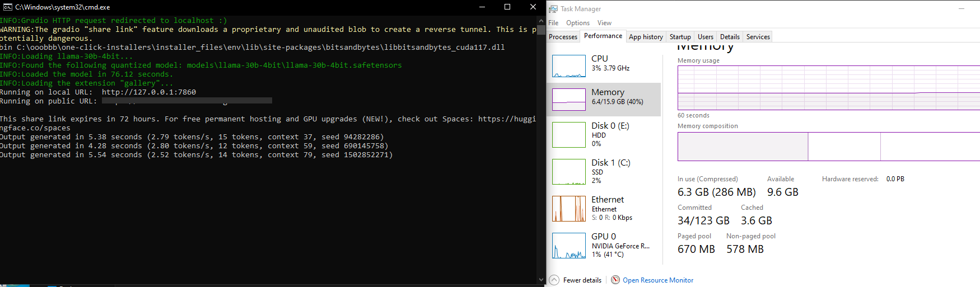980x287 pixels.
Task: Minimize the cmd.exe window
Action: [482, 7]
